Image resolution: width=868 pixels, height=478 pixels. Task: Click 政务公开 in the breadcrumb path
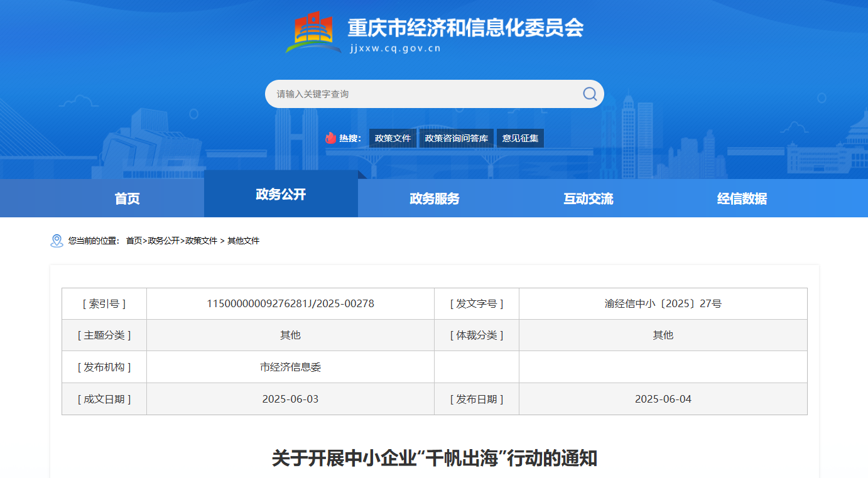click(163, 241)
